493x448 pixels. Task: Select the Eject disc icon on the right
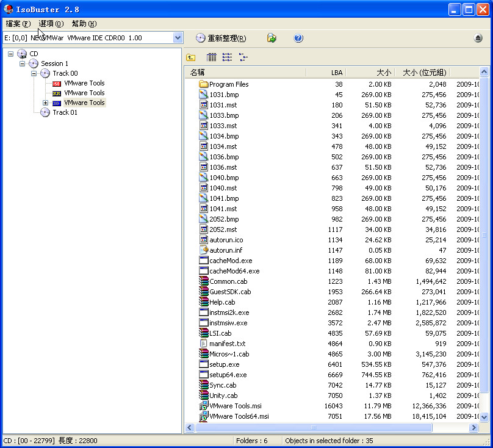[x=478, y=38]
